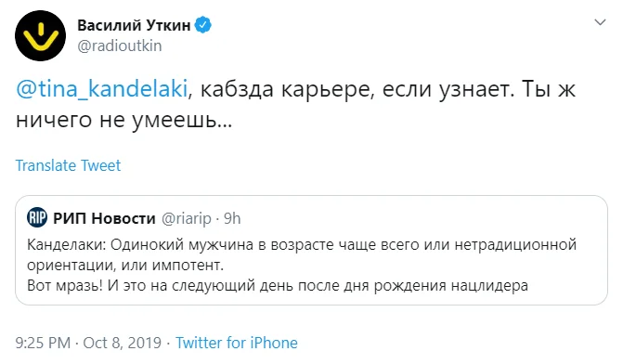The width and height of the screenshot is (623, 364).
Task: Visit the @radioutkin handle
Action: 120,45
